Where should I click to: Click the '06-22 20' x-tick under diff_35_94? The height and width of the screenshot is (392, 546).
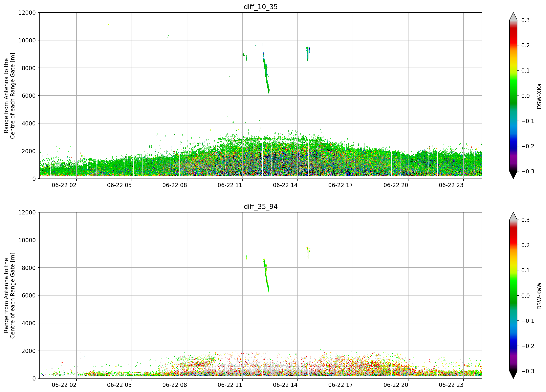(x=396, y=385)
